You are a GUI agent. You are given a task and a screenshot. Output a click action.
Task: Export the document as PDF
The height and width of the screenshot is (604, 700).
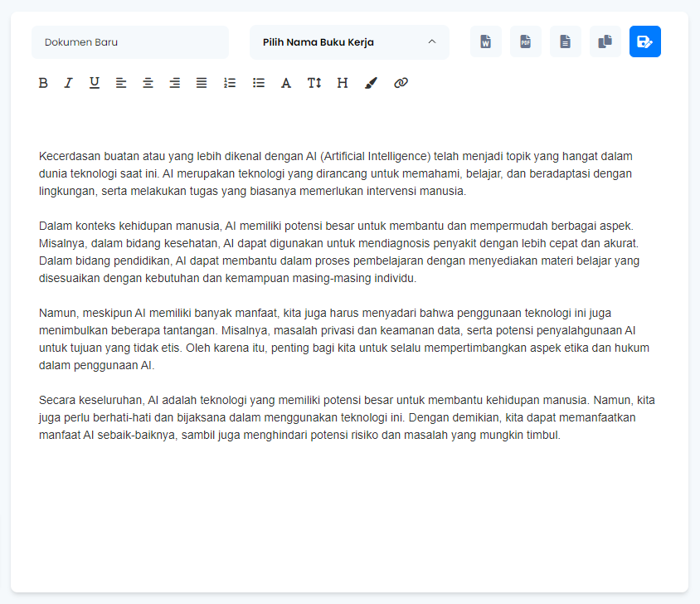coord(526,41)
